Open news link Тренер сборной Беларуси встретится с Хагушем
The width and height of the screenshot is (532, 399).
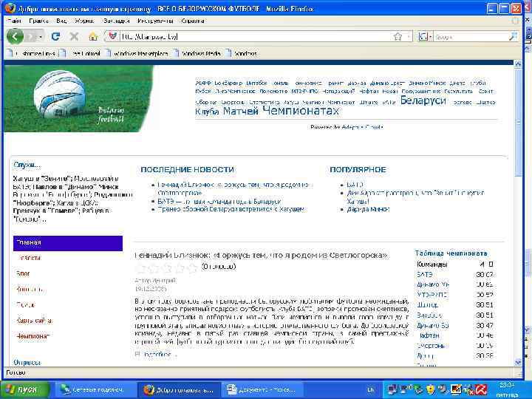[x=231, y=209]
